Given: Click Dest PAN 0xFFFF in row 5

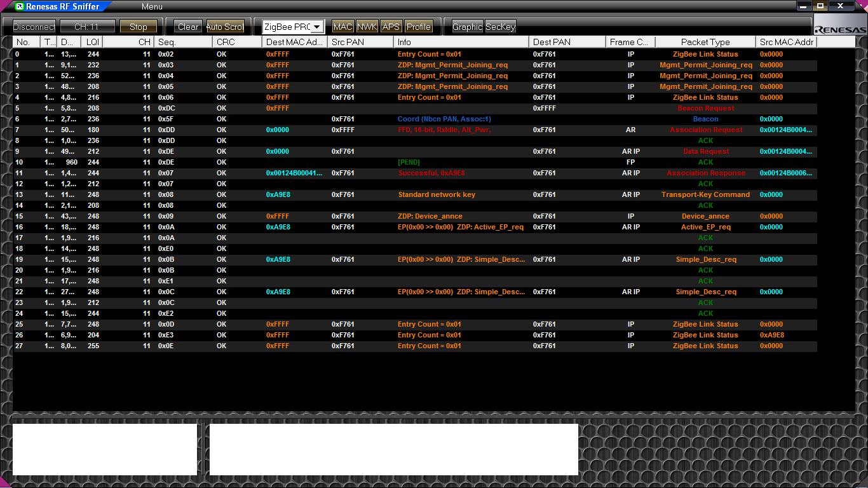Looking at the screenshot, I should 545,109.
